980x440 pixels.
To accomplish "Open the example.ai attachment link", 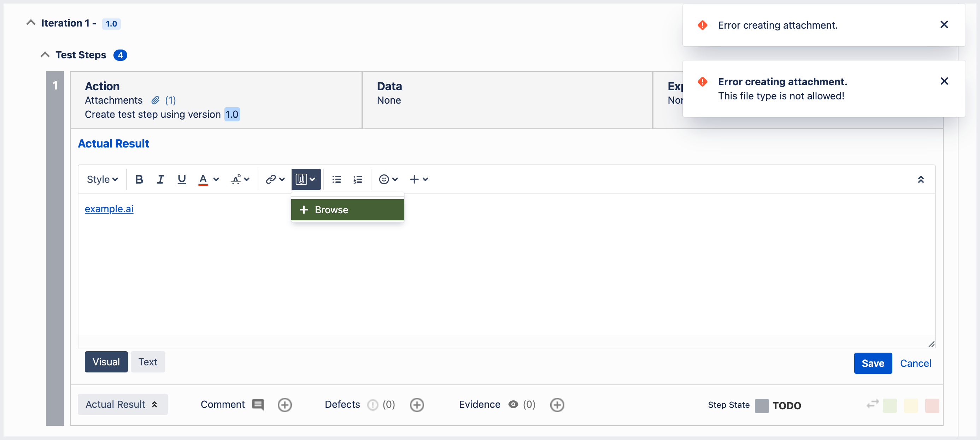I will click(109, 209).
